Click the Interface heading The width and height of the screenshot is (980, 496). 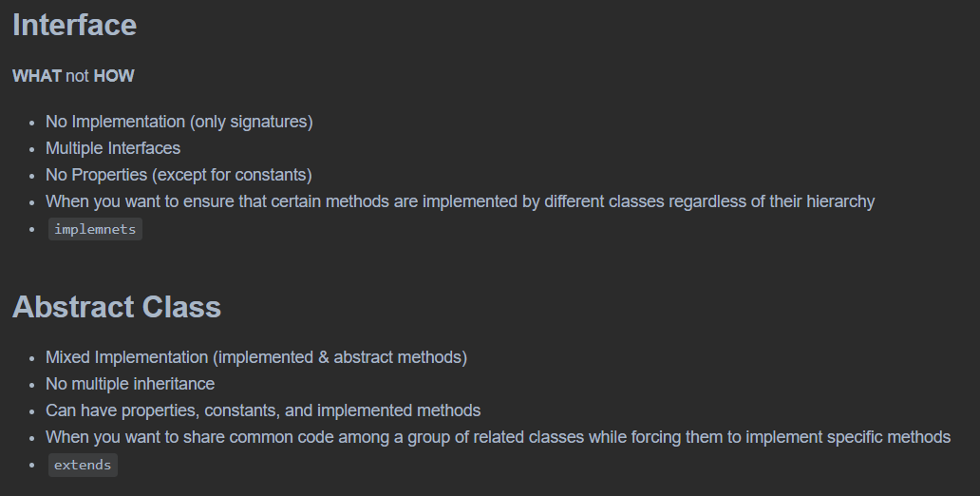74,25
